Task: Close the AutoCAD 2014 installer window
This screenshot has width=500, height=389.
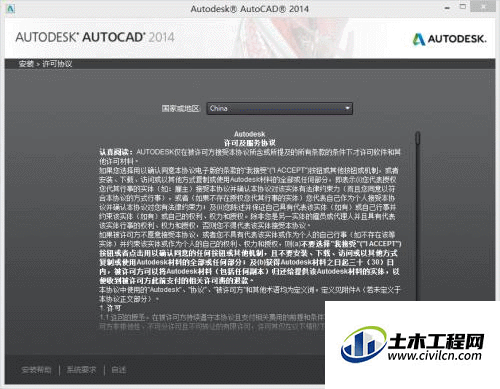Action: (x=483, y=7)
